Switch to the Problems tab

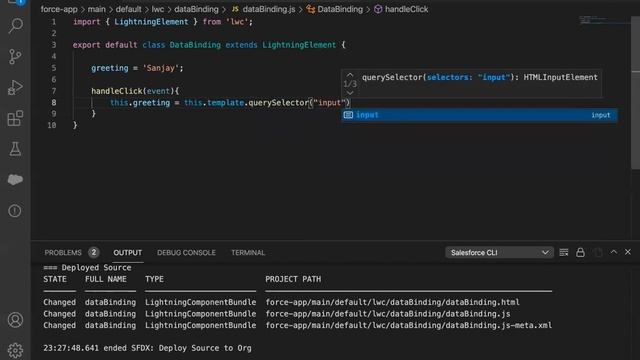(x=63, y=253)
